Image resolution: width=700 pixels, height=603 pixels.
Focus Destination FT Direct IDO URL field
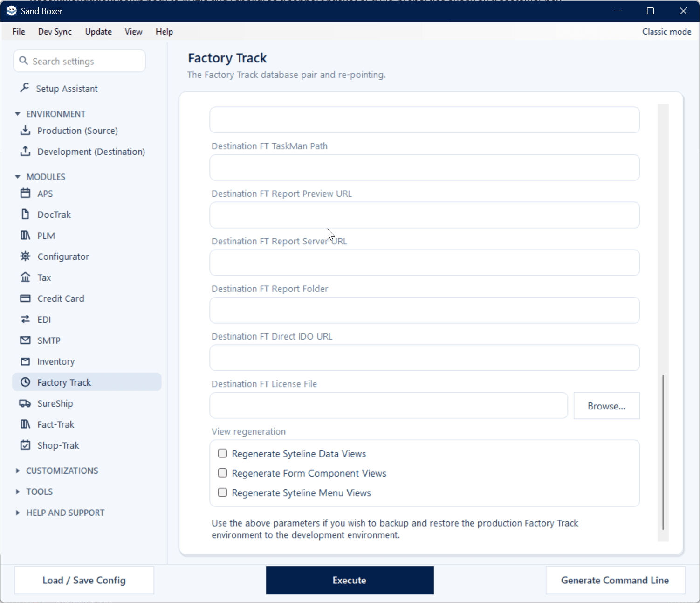pos(425,358)
